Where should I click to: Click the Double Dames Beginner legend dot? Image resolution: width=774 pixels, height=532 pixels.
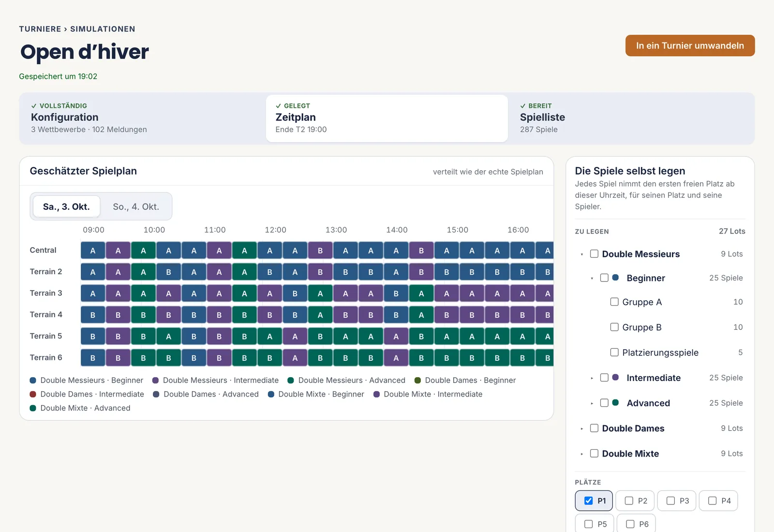point(417,380)
